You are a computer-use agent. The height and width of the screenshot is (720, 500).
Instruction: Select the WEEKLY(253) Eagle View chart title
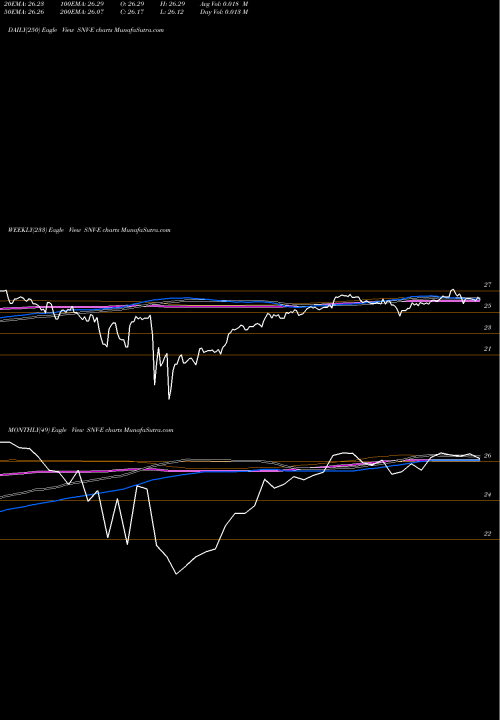click(x=89, y=230)
